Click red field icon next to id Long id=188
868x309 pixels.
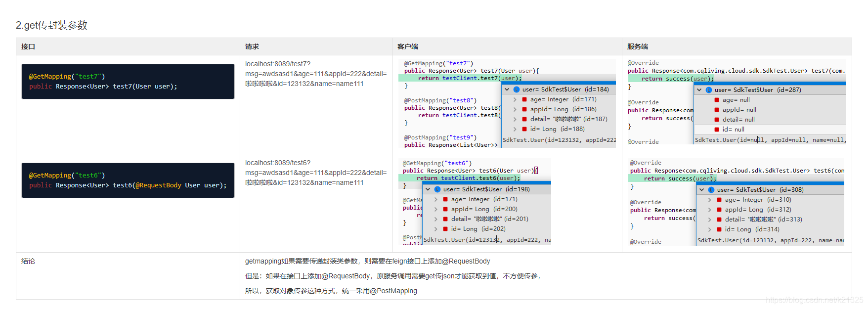[524, 129]
